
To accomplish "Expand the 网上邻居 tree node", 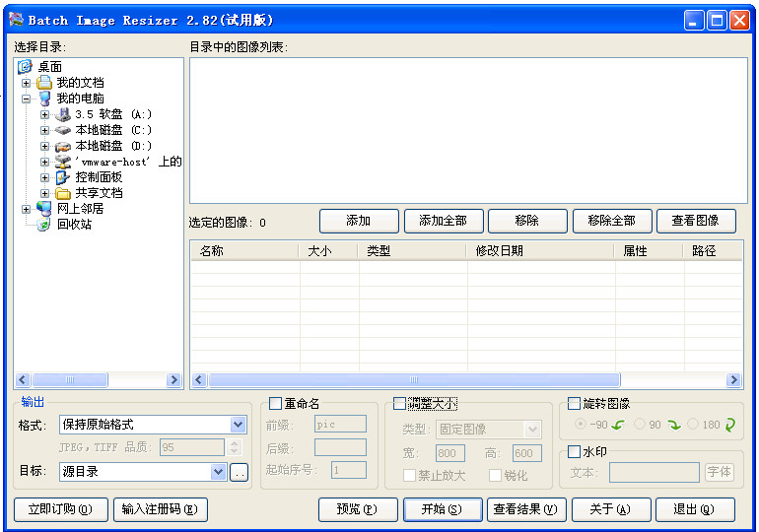I will point(27,210).
